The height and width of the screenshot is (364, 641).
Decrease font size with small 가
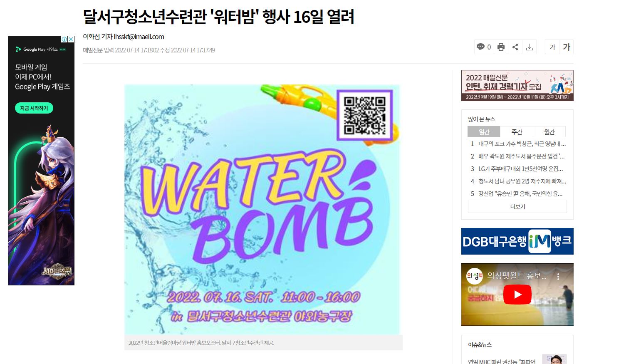click(x=552, y=47)
